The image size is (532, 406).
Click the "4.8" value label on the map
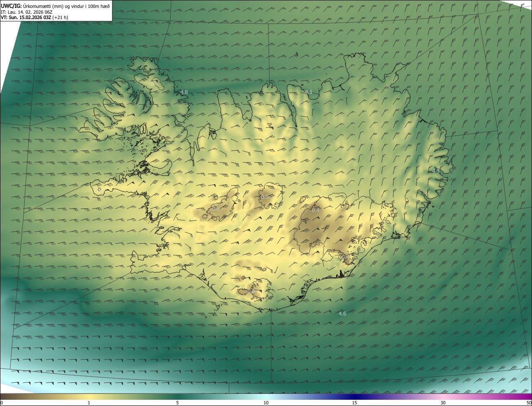point(184,92)
